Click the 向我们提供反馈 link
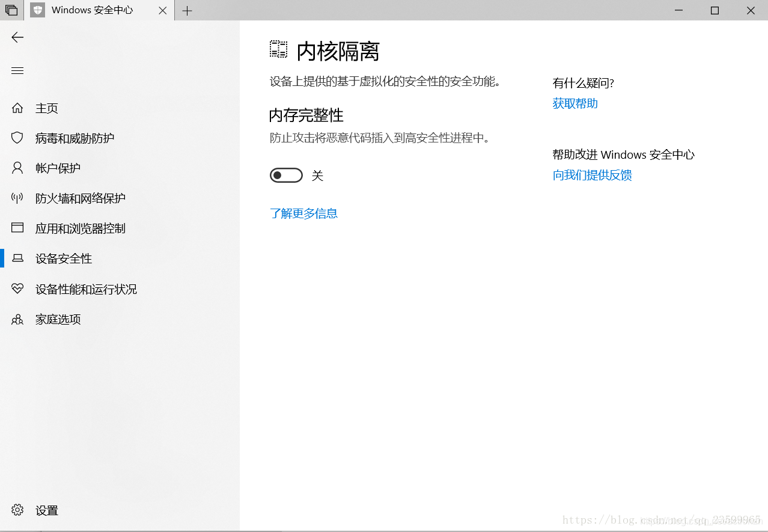Screen dimensions: 768x532 tap(592, 175)
